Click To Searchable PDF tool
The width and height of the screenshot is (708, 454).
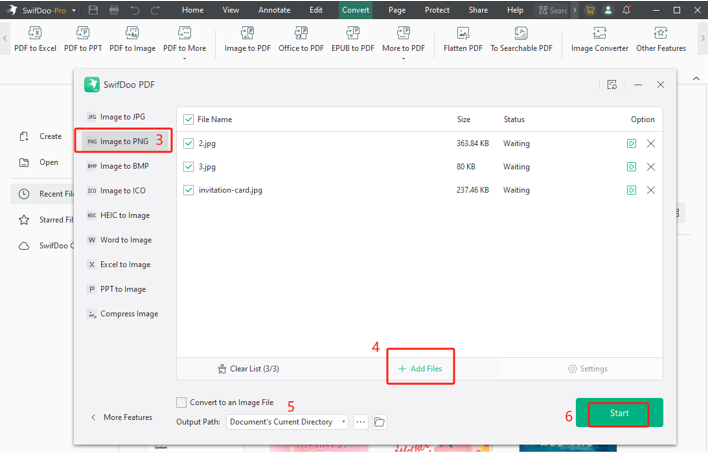pos(521,39)
